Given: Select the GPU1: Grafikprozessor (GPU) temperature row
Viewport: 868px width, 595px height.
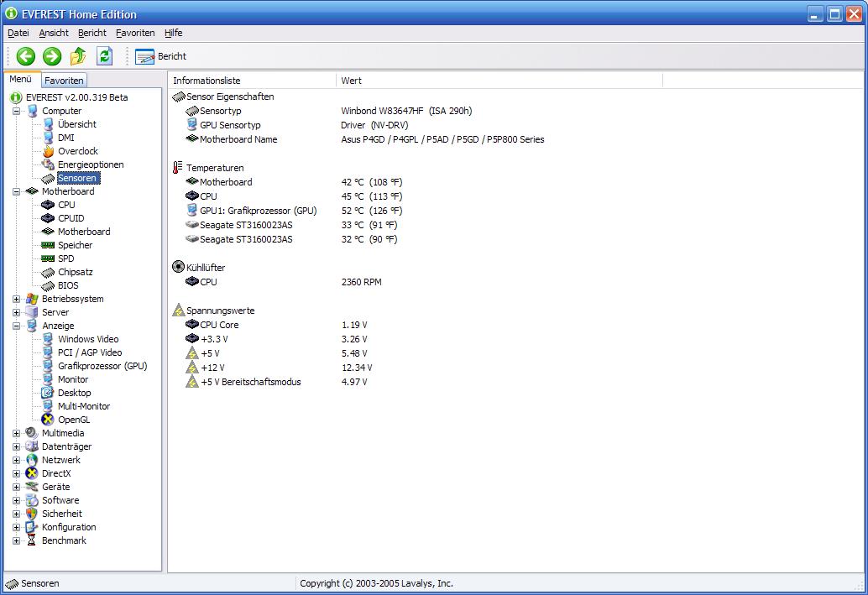Looking at the screenshot, I should (259, 211).
